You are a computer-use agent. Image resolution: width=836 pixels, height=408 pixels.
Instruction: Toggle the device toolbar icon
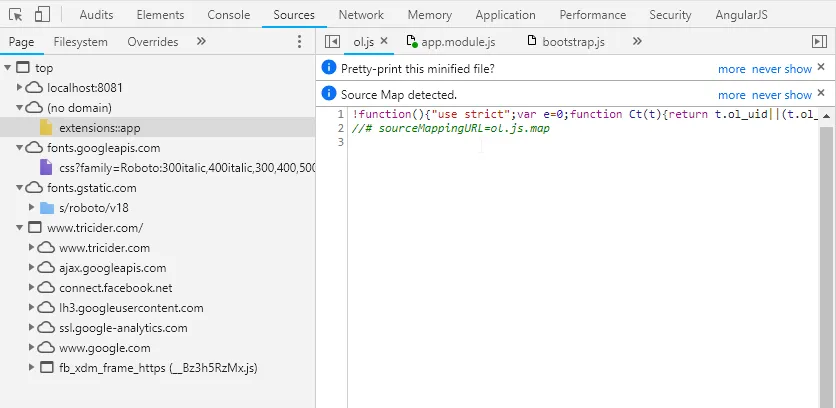(42, 14)
